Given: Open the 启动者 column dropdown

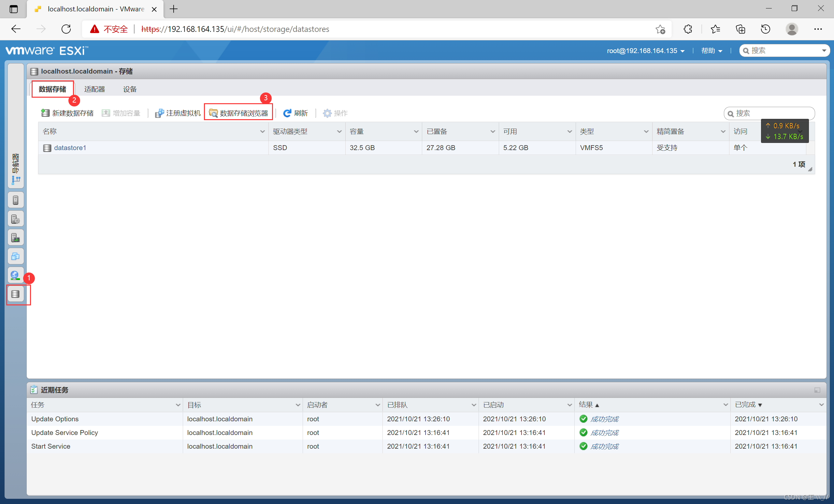Looking at the screenshot, I should pos(378,405).
